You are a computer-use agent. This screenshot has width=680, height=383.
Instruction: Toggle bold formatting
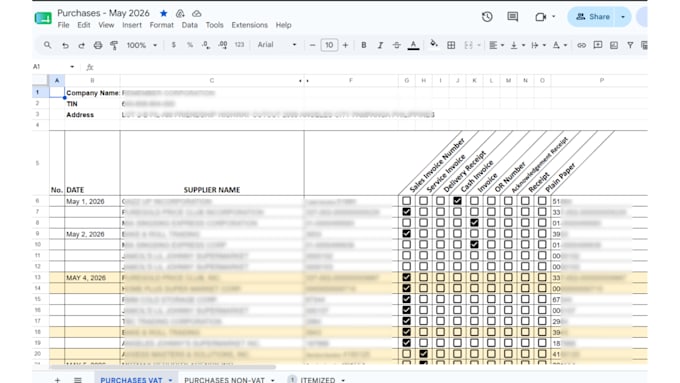(x=364, y=45)
